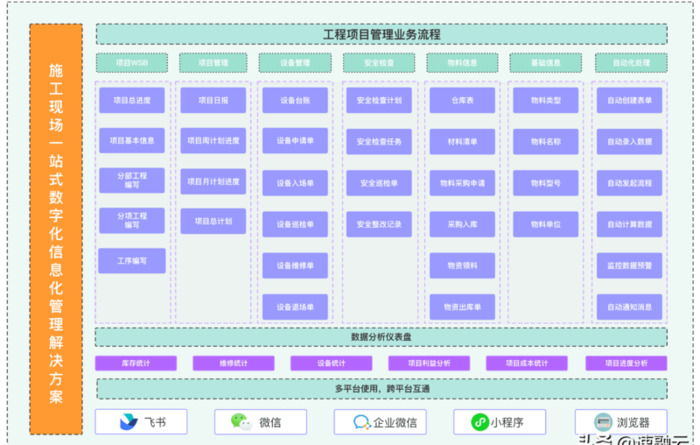Click the 物料名称 block

click(x=546, y=141)
